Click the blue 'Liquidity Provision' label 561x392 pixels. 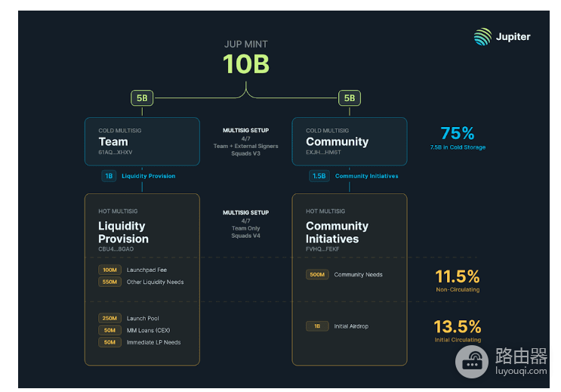click(149, 176)
